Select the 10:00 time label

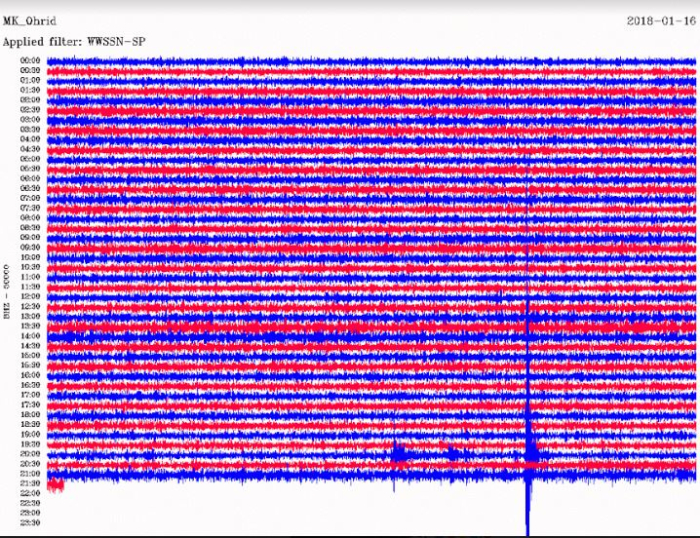coord(30,257)
